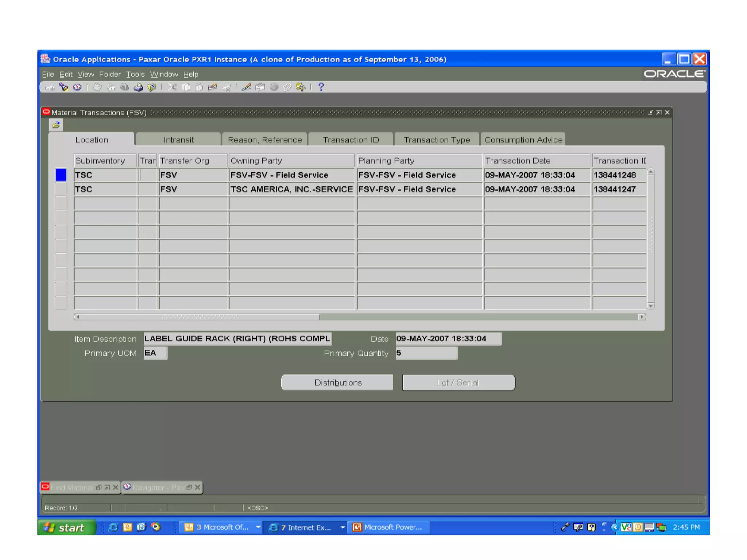Screen dimensions: 747x560
Task: Open Microsoft PowerPoint taskbar button
Action: point(389,527)
